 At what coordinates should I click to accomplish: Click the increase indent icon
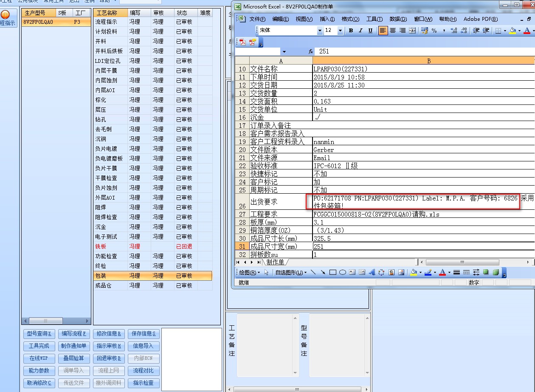coord(486,31)
